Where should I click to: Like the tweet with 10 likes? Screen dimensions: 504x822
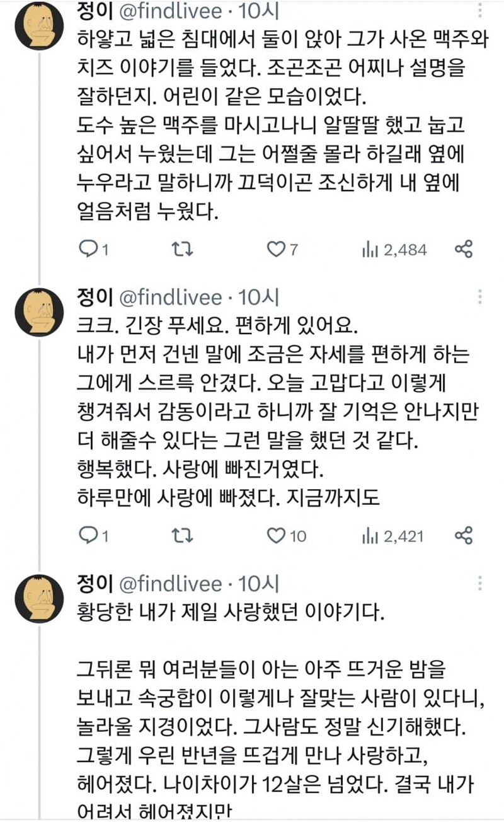(x=275, y=536)
